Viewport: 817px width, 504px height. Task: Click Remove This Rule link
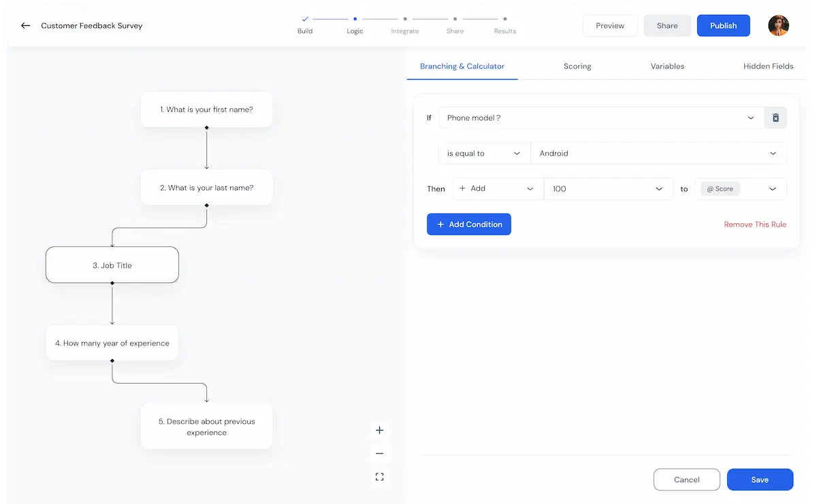tap(755, 224)
